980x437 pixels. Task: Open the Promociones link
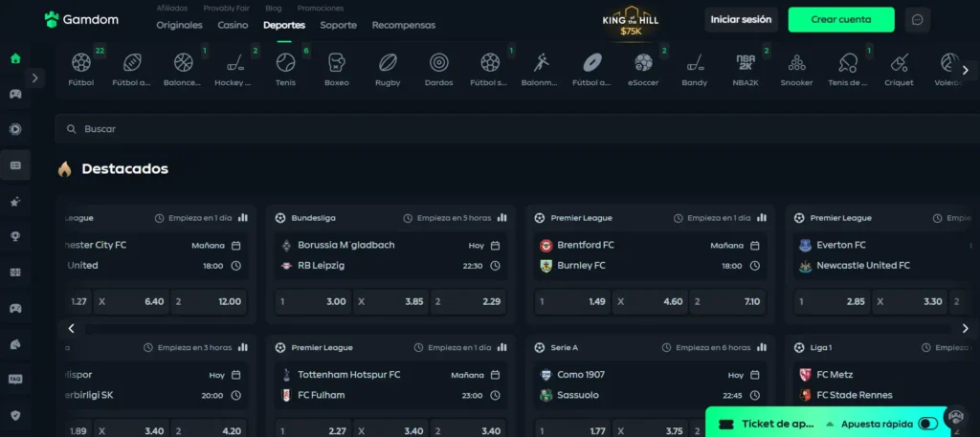(x=321, y=8)
